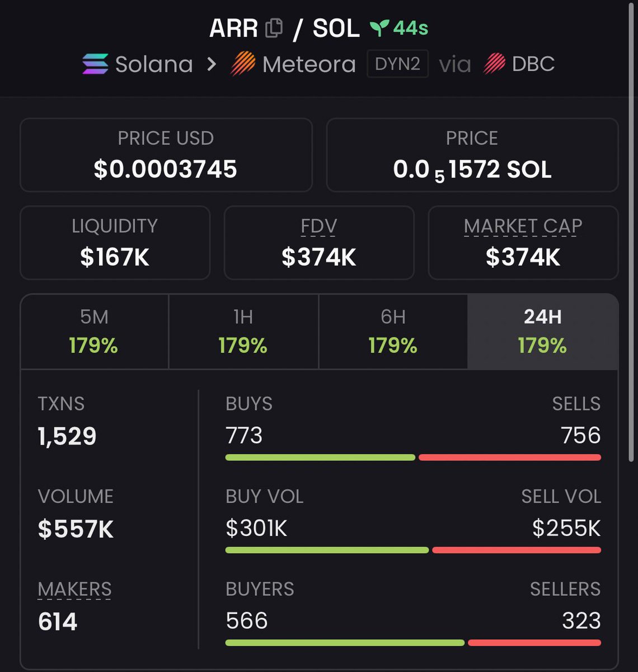Switch to the 6H timeframe tab
638x672 pixels.
[393, 332]
